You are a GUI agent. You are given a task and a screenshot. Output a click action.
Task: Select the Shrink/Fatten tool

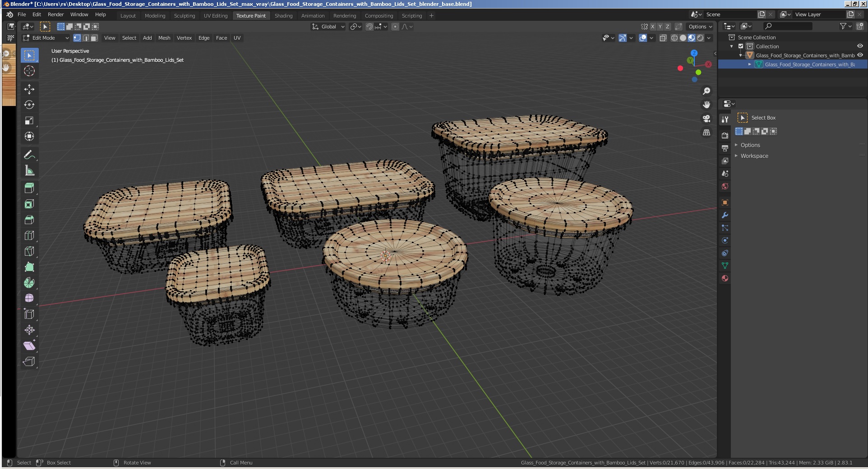click(29, 330)
